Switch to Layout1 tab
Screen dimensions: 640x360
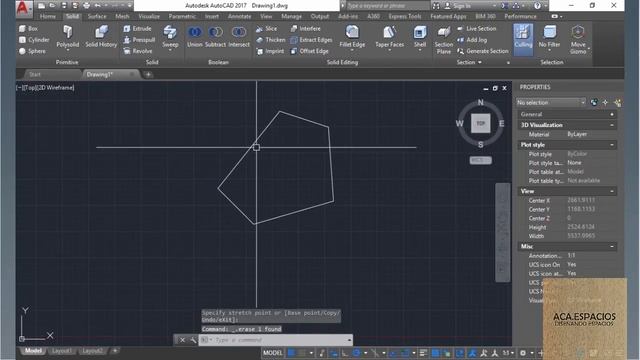(x=61, y=351)
